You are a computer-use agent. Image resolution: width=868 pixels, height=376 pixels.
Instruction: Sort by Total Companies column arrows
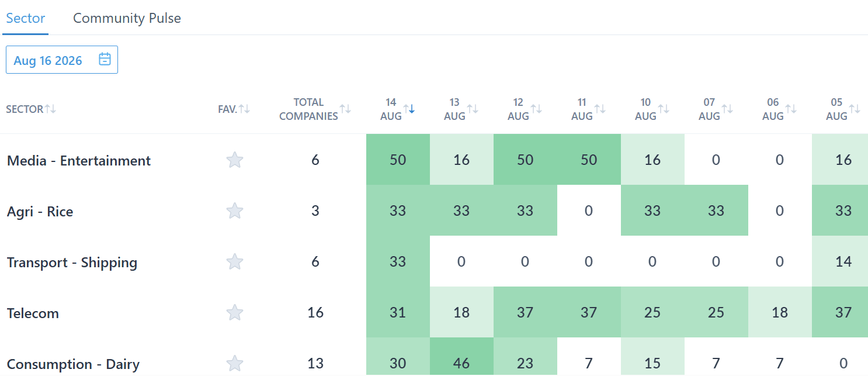point(345,109)
